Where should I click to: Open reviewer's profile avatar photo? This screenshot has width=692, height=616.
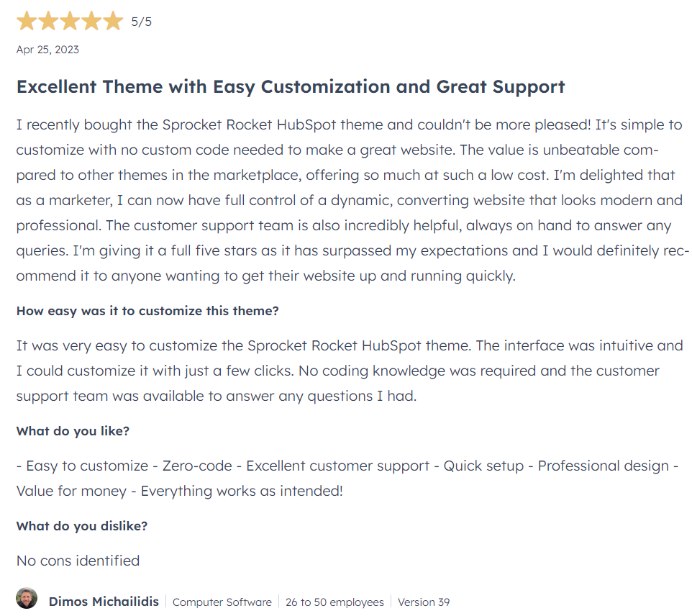tap(27, 598)
